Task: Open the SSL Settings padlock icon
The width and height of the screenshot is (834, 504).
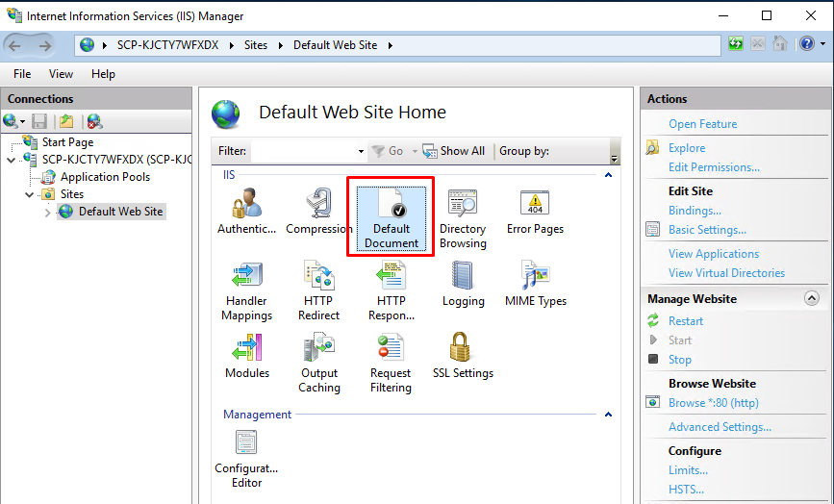Action: pos(460,346)
